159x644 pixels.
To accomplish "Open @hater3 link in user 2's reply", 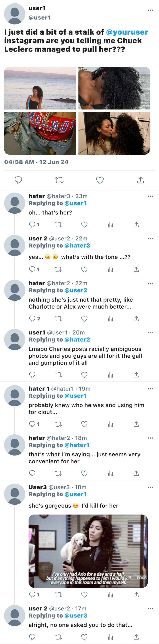I will (77, 245).
